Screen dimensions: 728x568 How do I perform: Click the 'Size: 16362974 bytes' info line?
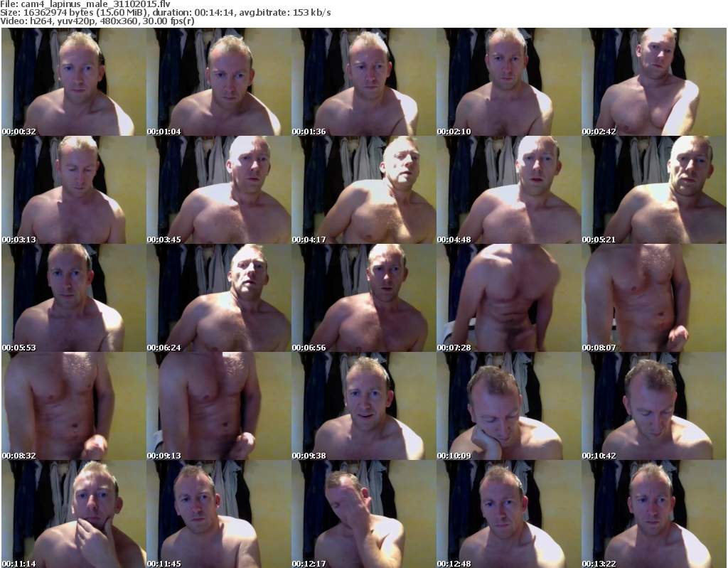point(165,13)
